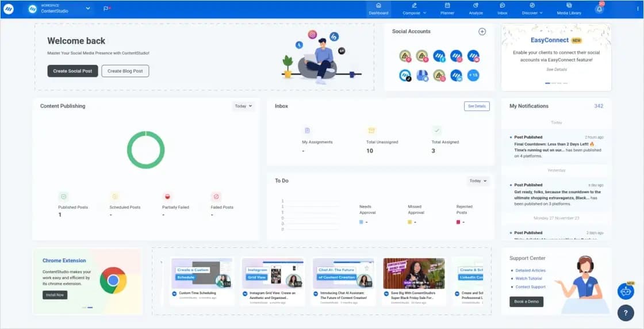The width and height of the screenshot is (644, 329).
Task: Click the Failed Posts icon
Action: tap(216, 196)
